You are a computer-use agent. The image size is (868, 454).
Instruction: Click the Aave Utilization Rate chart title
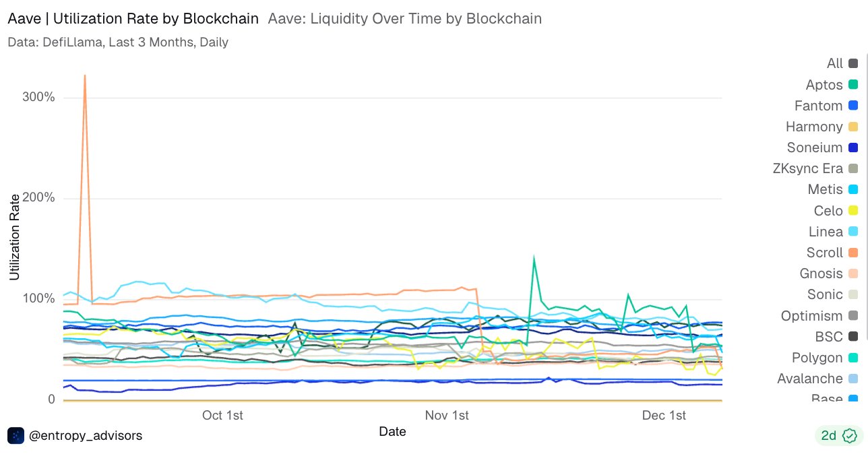pos(133,19)
